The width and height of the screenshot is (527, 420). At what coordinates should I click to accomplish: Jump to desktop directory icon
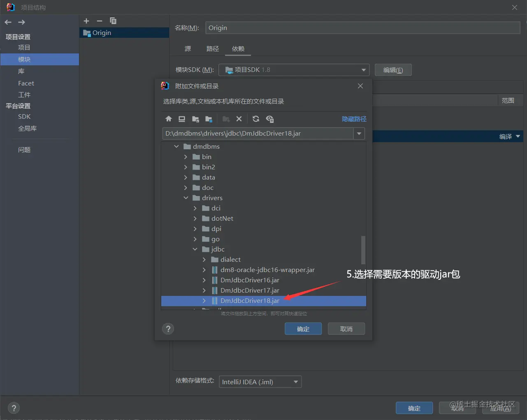click(x=182, y=119)
